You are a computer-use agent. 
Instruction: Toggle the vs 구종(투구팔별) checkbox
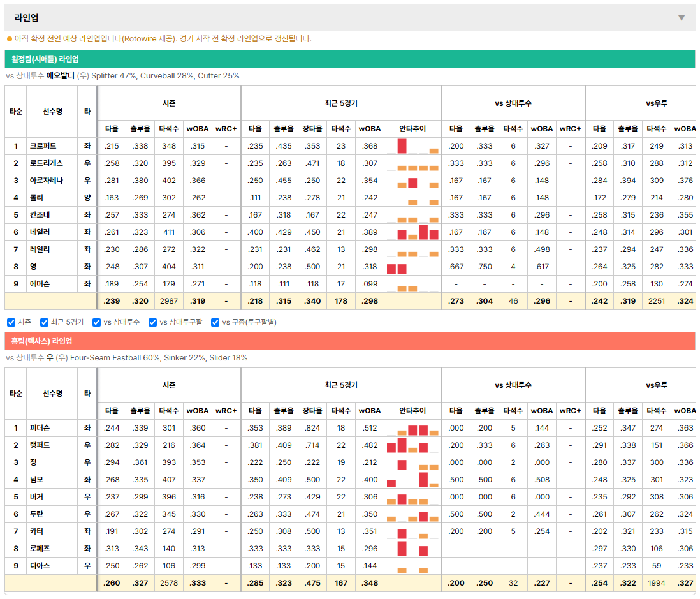[215, 323]
